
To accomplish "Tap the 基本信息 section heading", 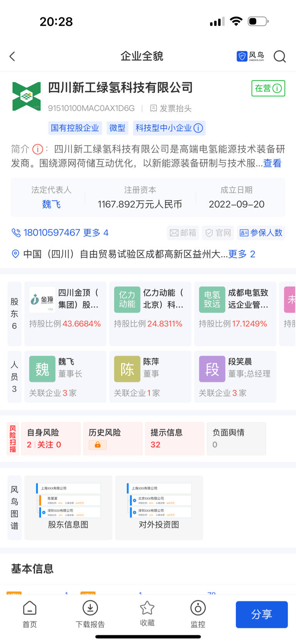I will click(x=32, y=569).
